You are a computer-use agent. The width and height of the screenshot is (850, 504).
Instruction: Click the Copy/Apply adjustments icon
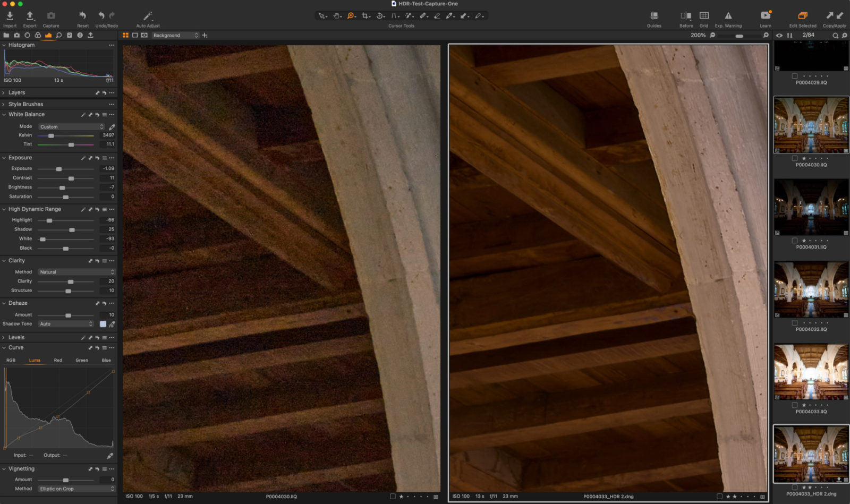click(833, 15)
